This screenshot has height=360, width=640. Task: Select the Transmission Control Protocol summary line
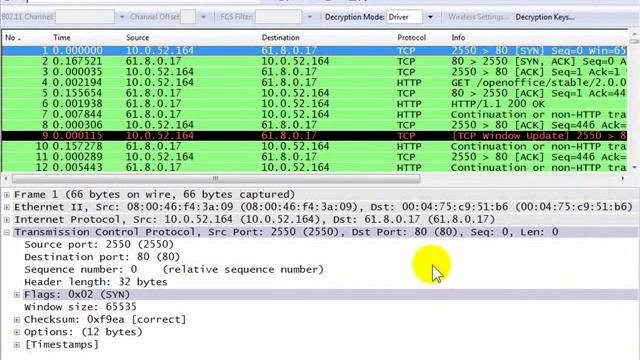click(x=286, y=232)
